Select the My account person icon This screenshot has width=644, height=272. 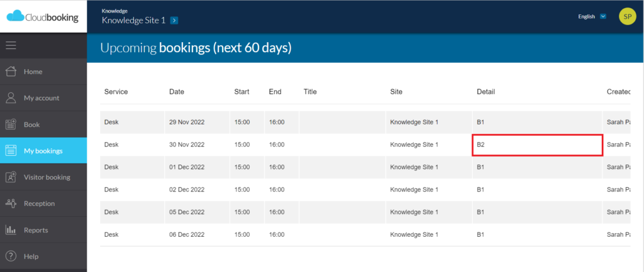coord(11,97)
